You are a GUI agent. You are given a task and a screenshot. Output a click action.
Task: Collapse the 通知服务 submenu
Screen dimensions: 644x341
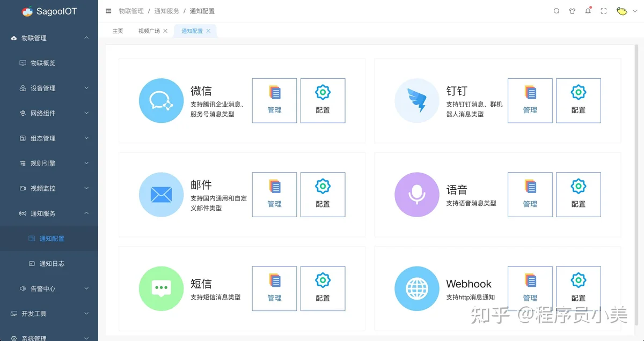pyautogui.click(x=86, y=213)
